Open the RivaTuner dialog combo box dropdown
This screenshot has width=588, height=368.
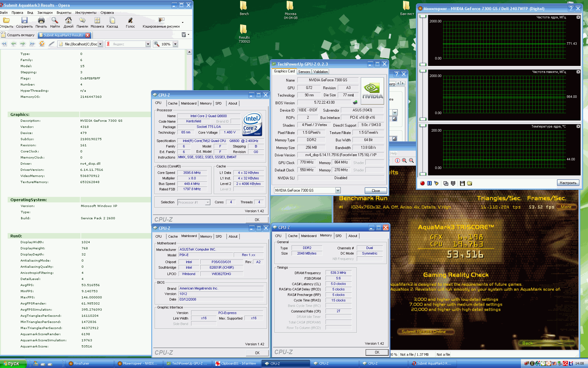coord(395,112)
